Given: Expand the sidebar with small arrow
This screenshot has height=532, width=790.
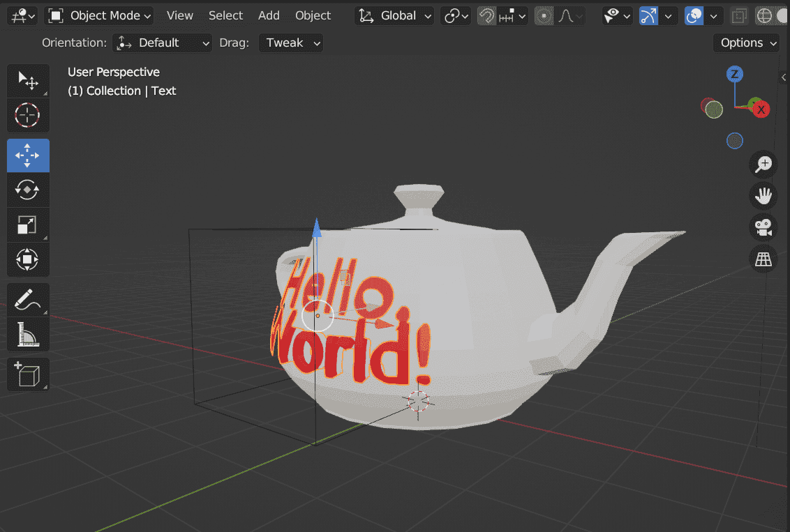Looking at the screenshot, I should tap(784, 77).
